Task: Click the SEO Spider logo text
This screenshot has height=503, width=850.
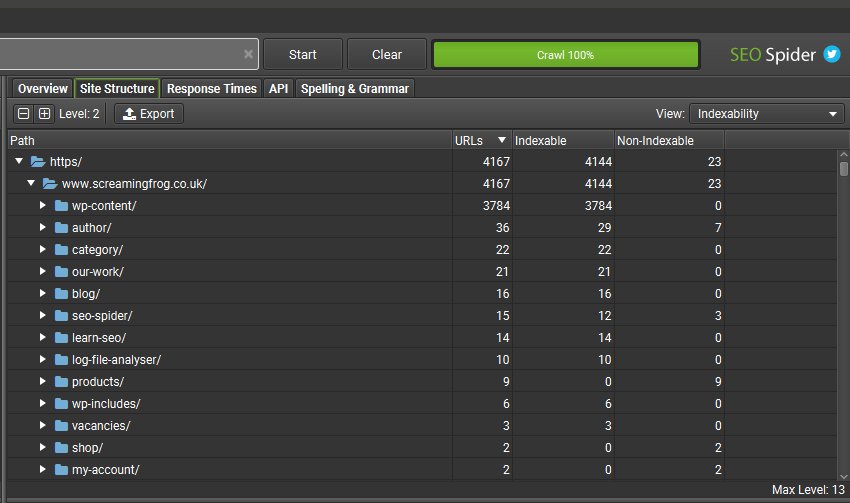Action: (x=772, y=55)
